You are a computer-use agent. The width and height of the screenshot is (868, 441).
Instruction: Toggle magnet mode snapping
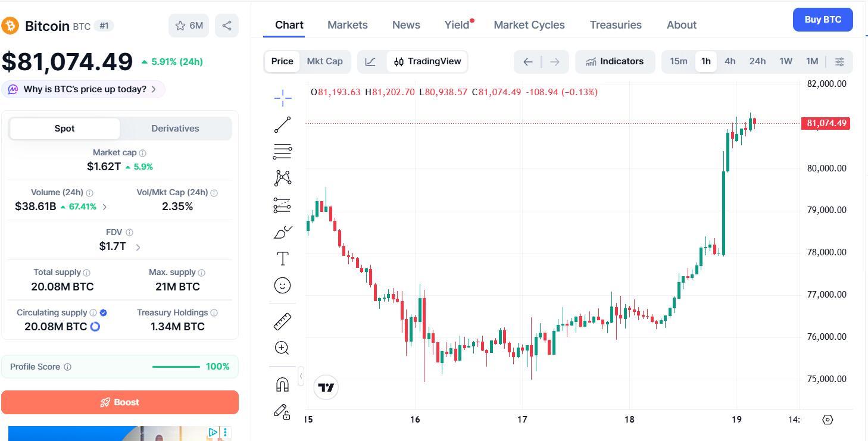[282, 384]
